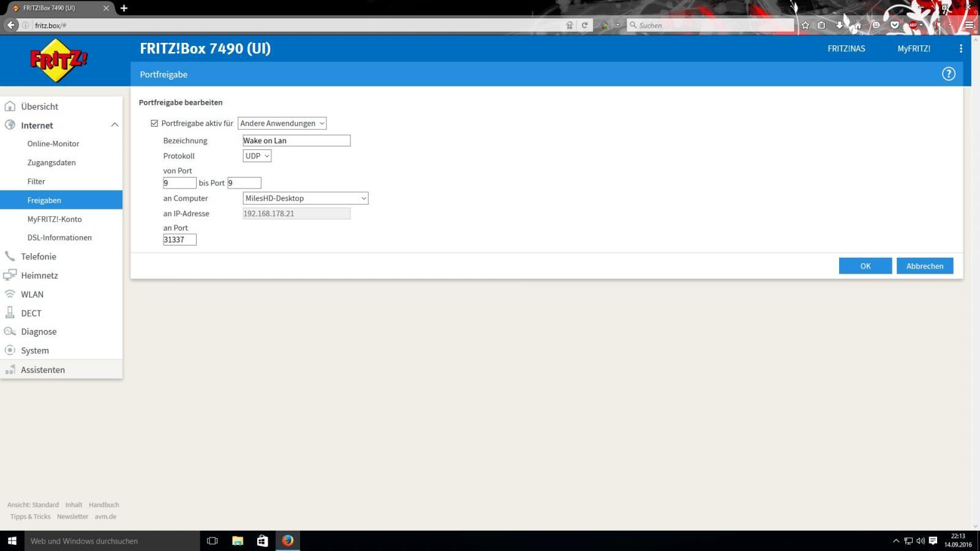Open the volume tray icon
Viewport: 980px width, 551px height.
pyautogui.click(x=921, y=541)
